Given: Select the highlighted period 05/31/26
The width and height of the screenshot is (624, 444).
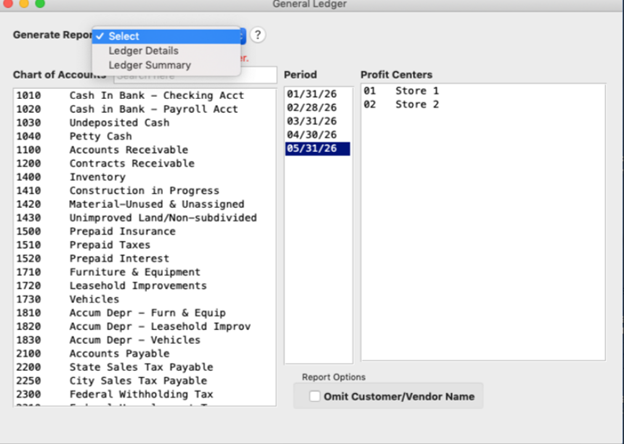Looking at the screenshot, I should coord(318,149).
